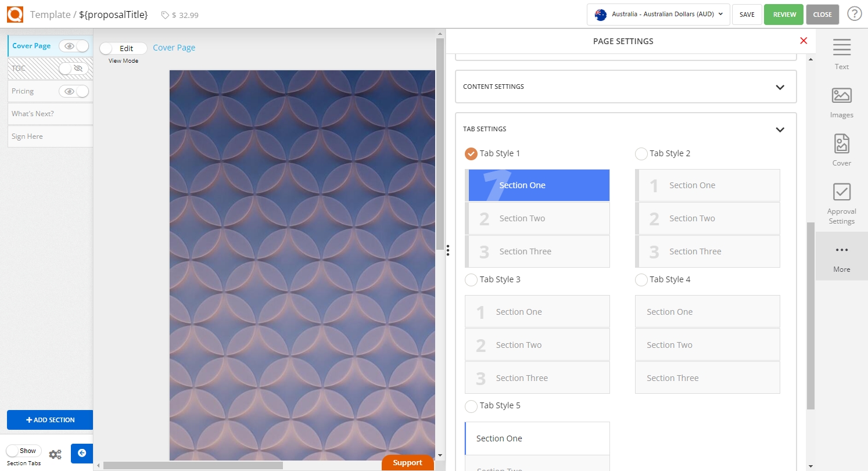Open the Australia currency dropdown
The width and height of the screenshot is (868, 471).
point(658,15)
